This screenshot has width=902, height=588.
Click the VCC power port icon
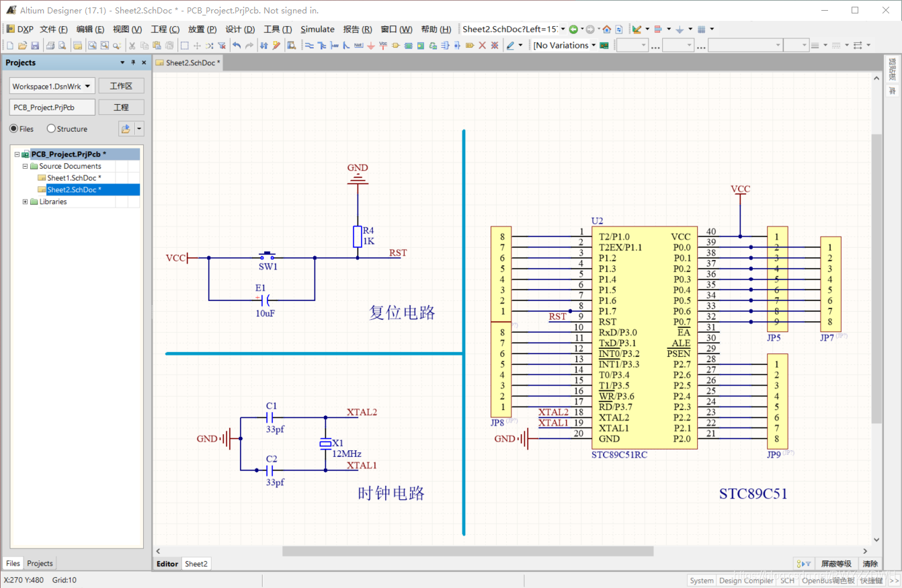pos(382,46)
